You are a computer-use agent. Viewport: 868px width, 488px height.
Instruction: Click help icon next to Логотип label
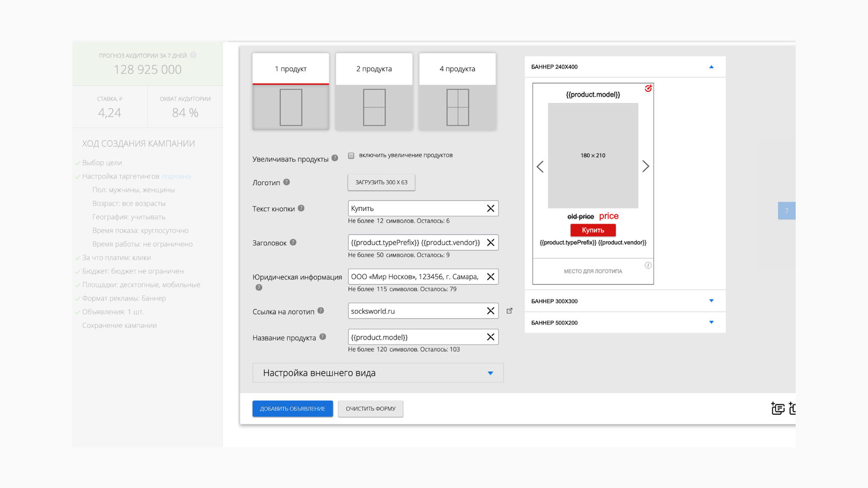286,182
